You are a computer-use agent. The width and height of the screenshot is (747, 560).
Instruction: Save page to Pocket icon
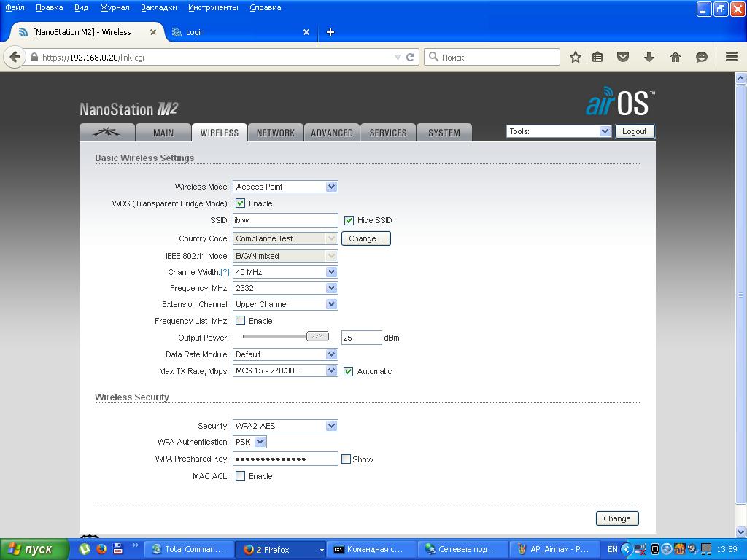pyautogui.click(x=623, y=57)
